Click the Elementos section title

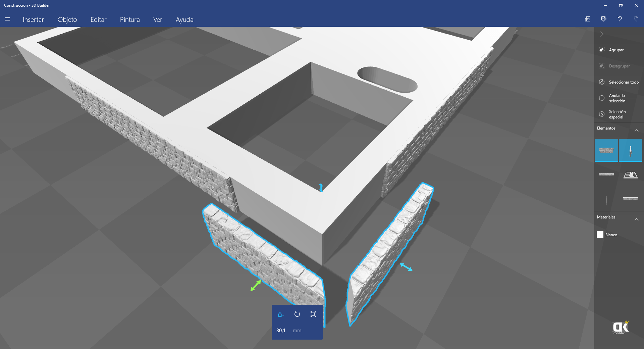click(x=606, y=128)
